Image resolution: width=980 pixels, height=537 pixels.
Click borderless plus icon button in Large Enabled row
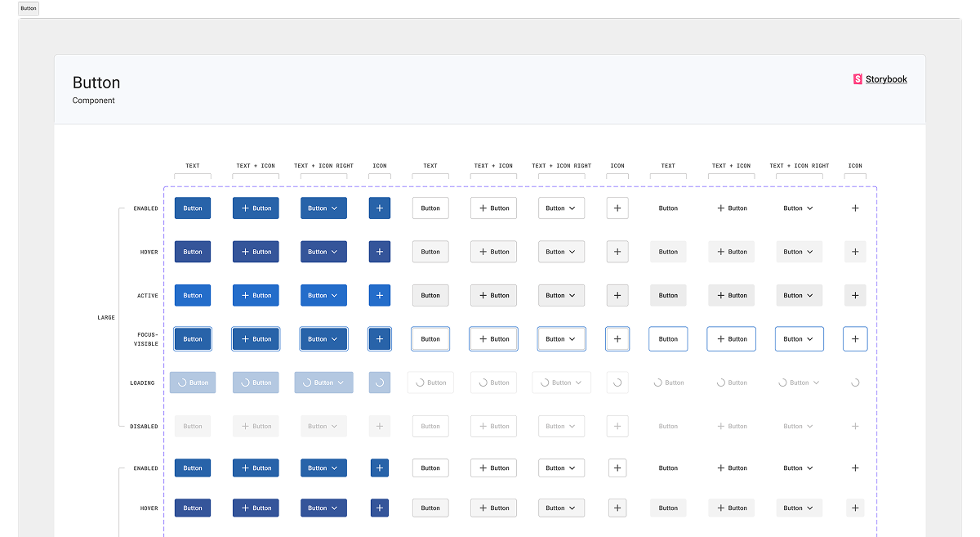tap(855, 208)
